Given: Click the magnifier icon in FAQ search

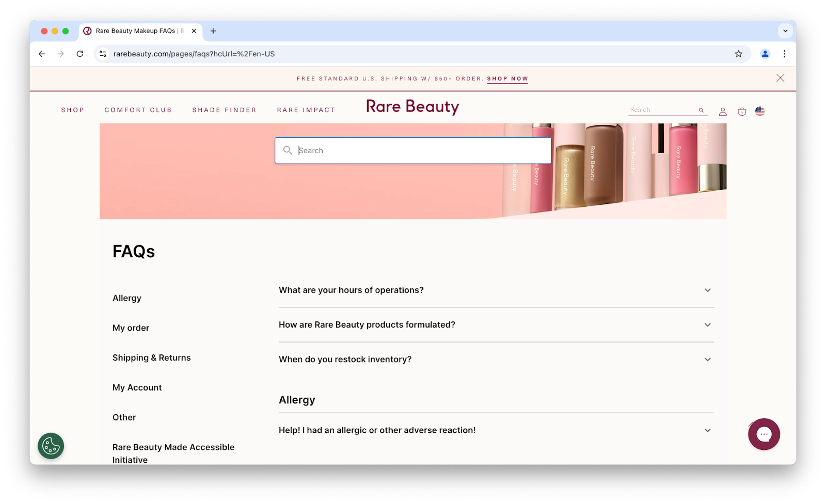Looking at the screenshot, I should click(288, 150).
